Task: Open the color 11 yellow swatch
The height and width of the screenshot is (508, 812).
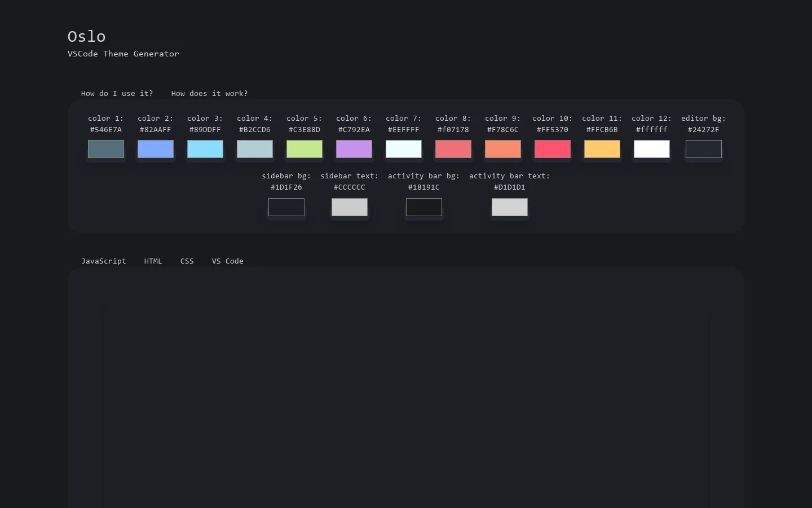Action: click(602, 149)
